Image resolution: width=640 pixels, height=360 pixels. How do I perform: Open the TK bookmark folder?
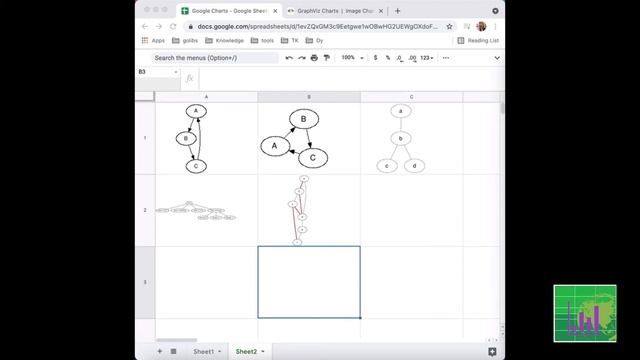click(290, 40)
